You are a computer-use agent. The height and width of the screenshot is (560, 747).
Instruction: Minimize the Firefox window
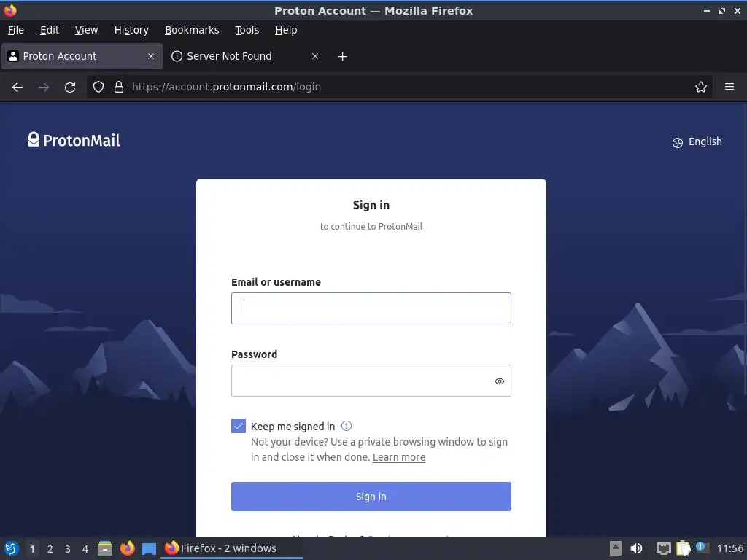706,11
